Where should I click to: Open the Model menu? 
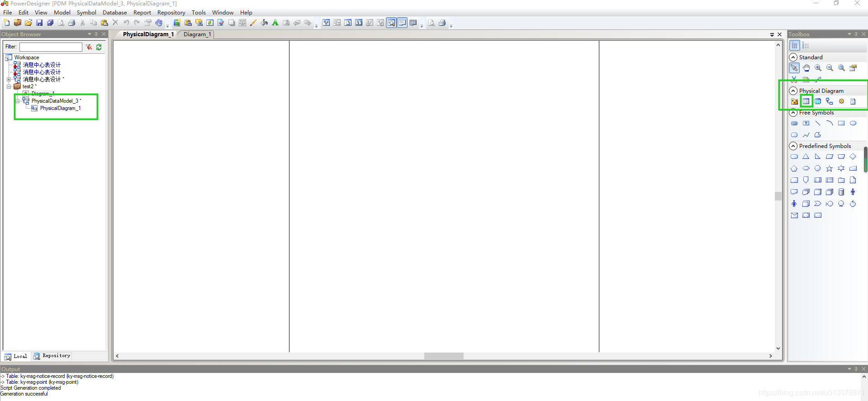pyautogui.click(x=62, y=13)
